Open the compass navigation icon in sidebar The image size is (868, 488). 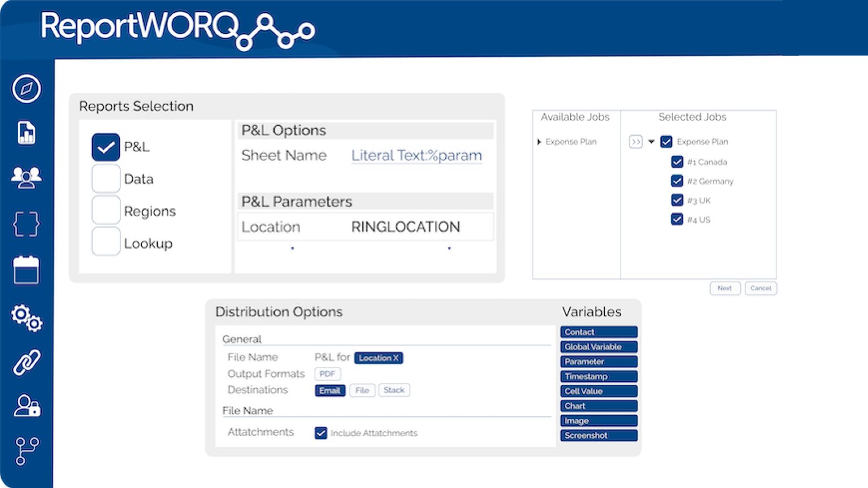point(25,88)
